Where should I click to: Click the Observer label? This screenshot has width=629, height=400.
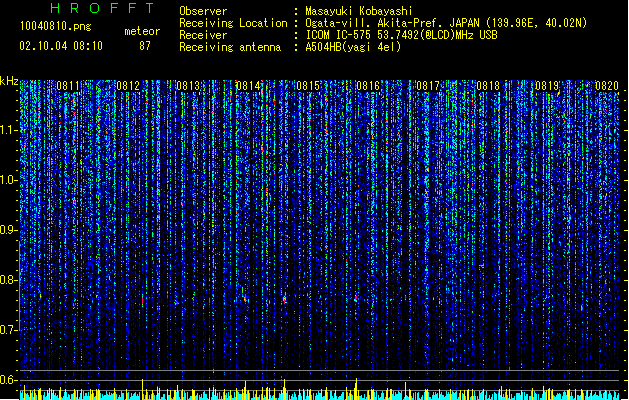[203, 11]
